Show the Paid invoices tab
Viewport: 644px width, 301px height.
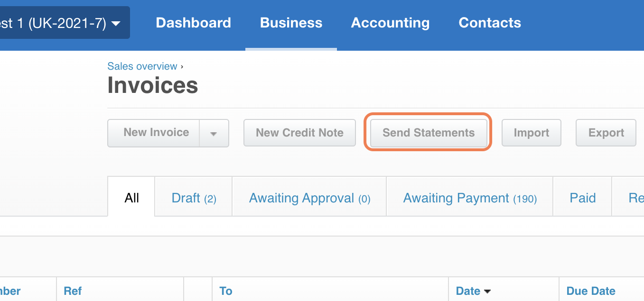tap(582, 198)
